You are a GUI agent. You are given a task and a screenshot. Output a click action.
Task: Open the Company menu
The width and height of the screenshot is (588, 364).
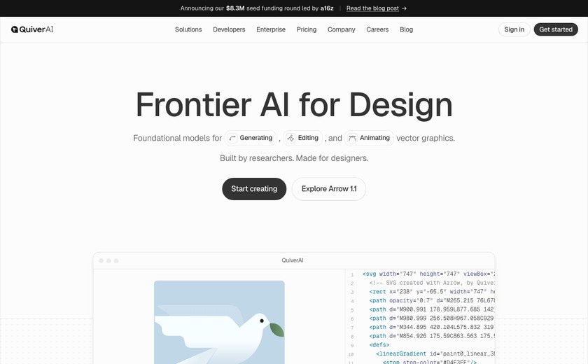coord(342,29)
